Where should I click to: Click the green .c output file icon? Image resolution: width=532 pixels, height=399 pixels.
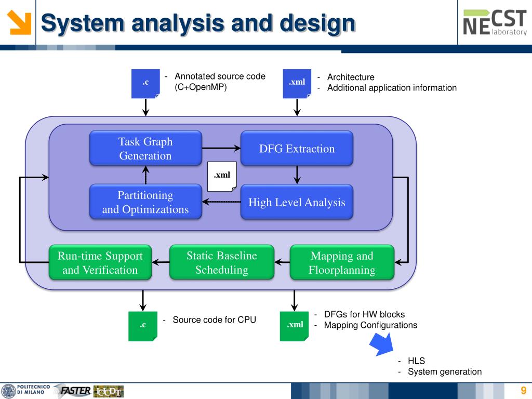[143, 326]
